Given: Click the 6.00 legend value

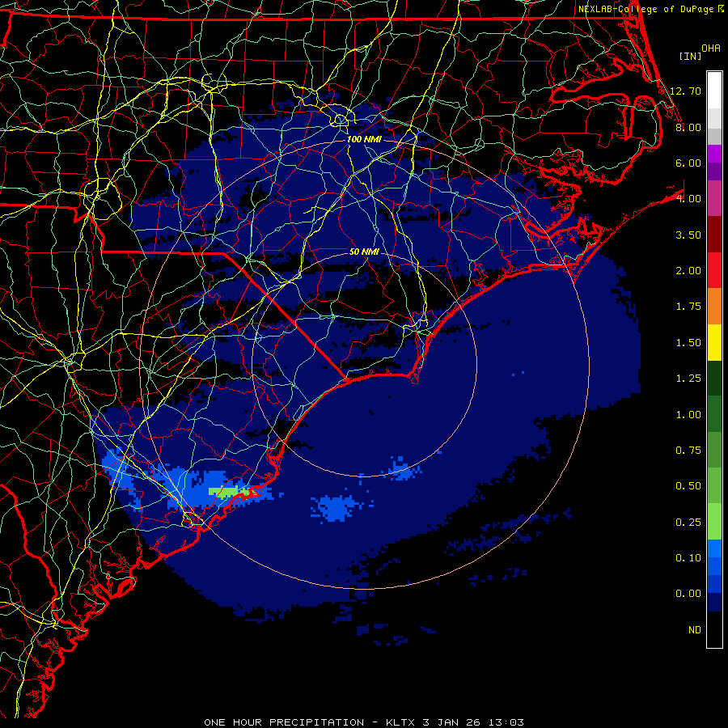Looking at the screenshot, I should point(688,163).
